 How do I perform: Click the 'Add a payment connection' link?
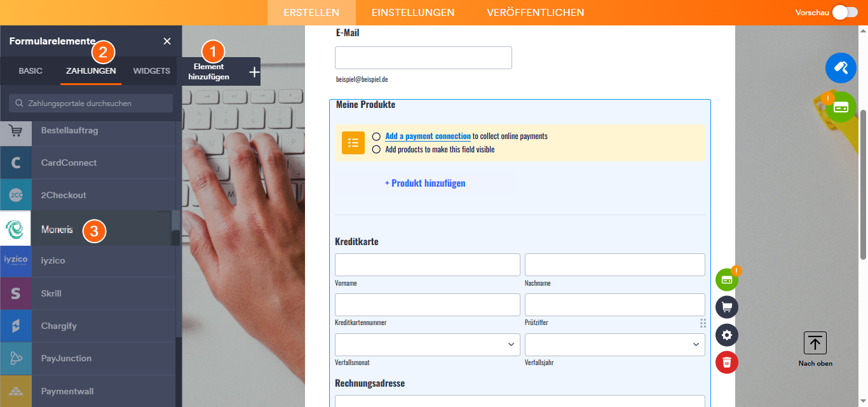point(427,136)
